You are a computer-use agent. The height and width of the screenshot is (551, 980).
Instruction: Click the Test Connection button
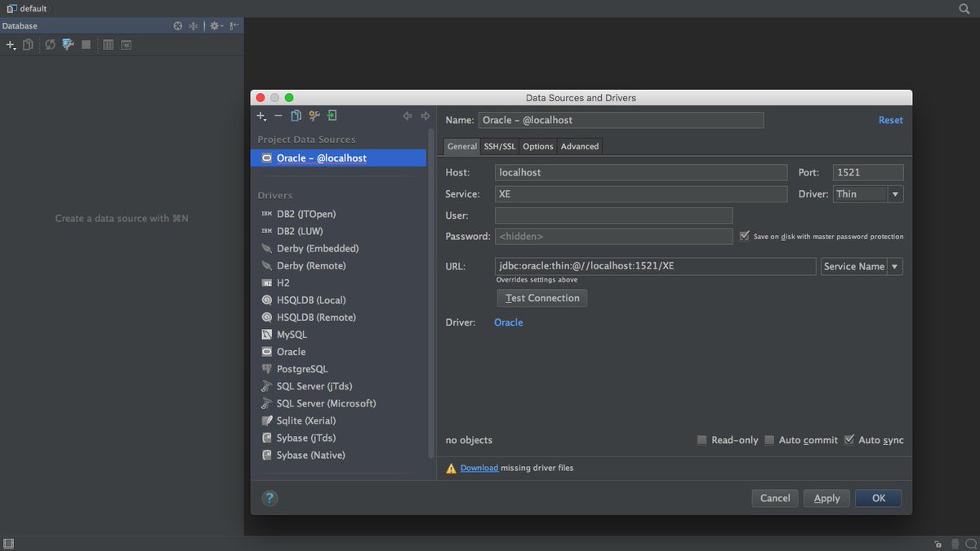(x=542, y=298)
